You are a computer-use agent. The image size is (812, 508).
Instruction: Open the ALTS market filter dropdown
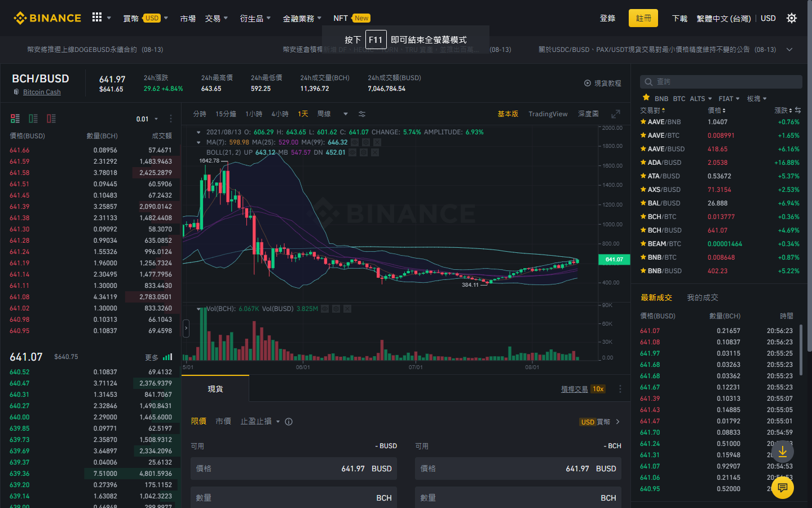click(x=701, y=98)
